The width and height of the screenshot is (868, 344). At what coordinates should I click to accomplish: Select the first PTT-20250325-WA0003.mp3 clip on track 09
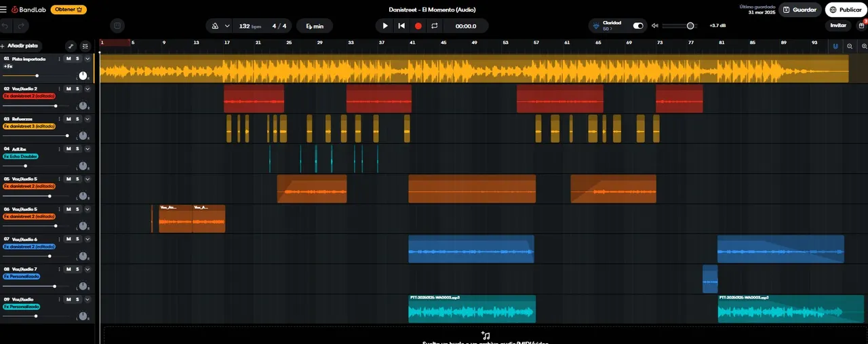click(x=472, y=309)
